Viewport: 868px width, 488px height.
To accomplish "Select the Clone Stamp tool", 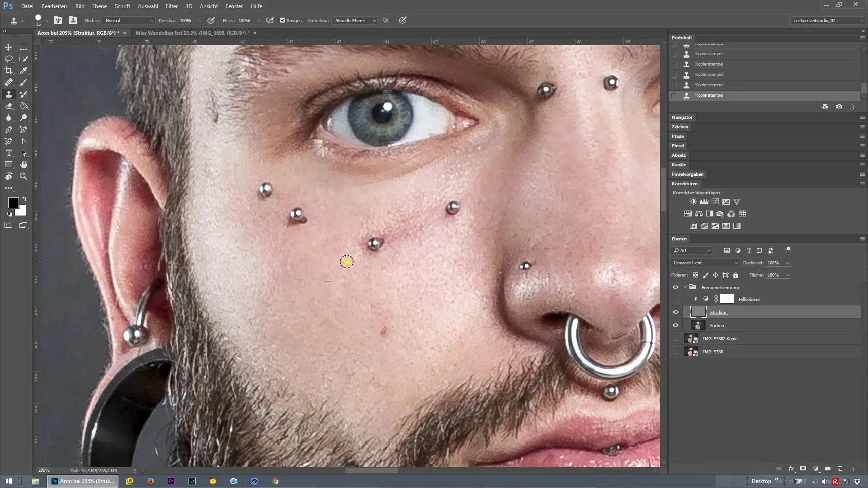I will click(9, 94).
